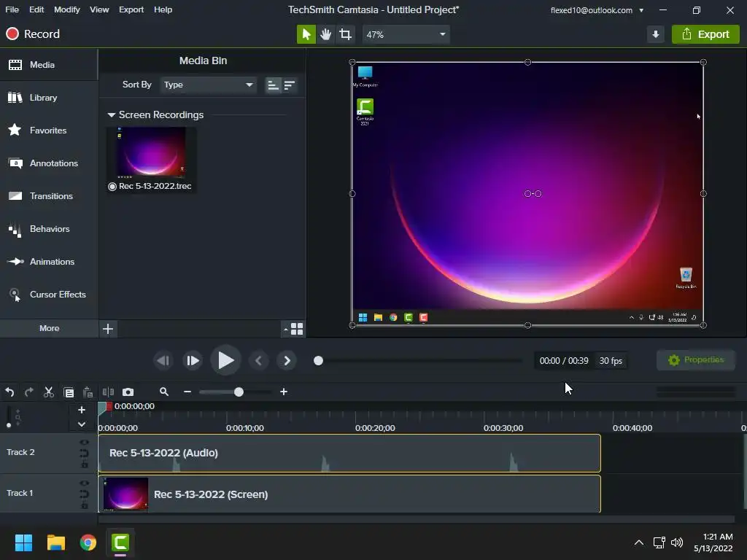Paste with the paste icon
The image size is (747, 560).
pos(88,392)
